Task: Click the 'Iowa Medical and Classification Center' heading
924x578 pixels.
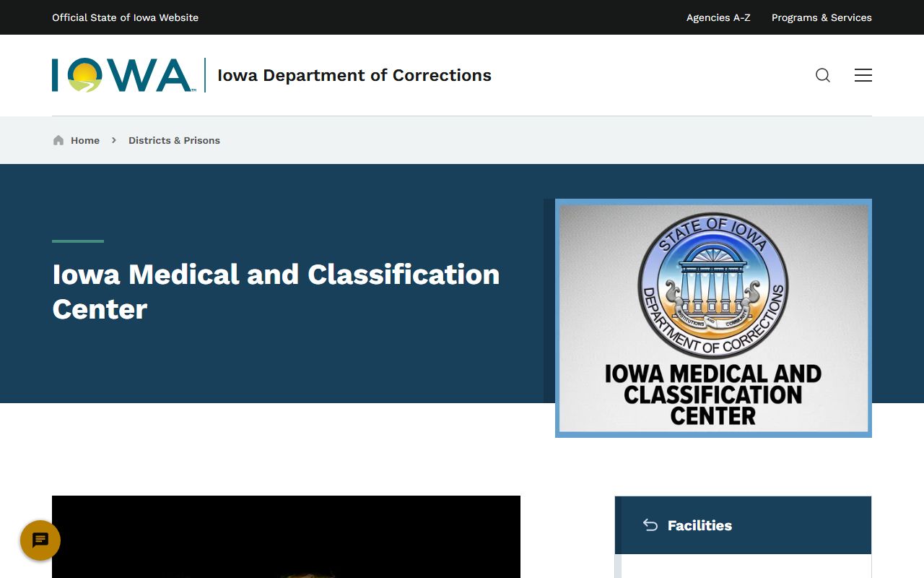Action: tap(276, 292)
